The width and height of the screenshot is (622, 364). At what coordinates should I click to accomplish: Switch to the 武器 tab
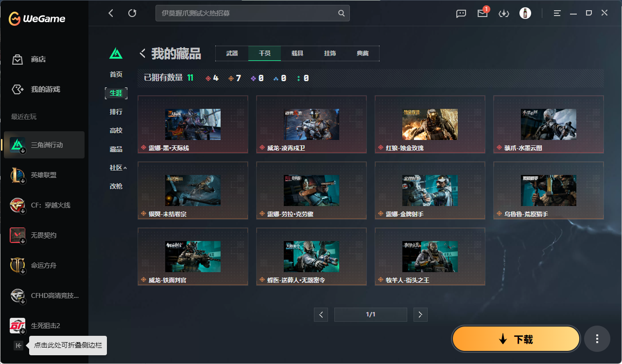pyautogui.click(x=232, y=53)
